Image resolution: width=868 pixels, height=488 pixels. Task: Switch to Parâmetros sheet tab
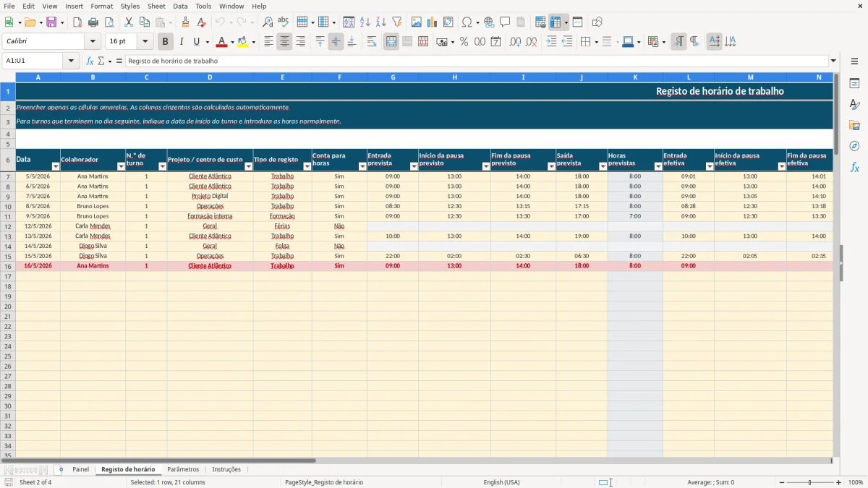pos(183,470)
